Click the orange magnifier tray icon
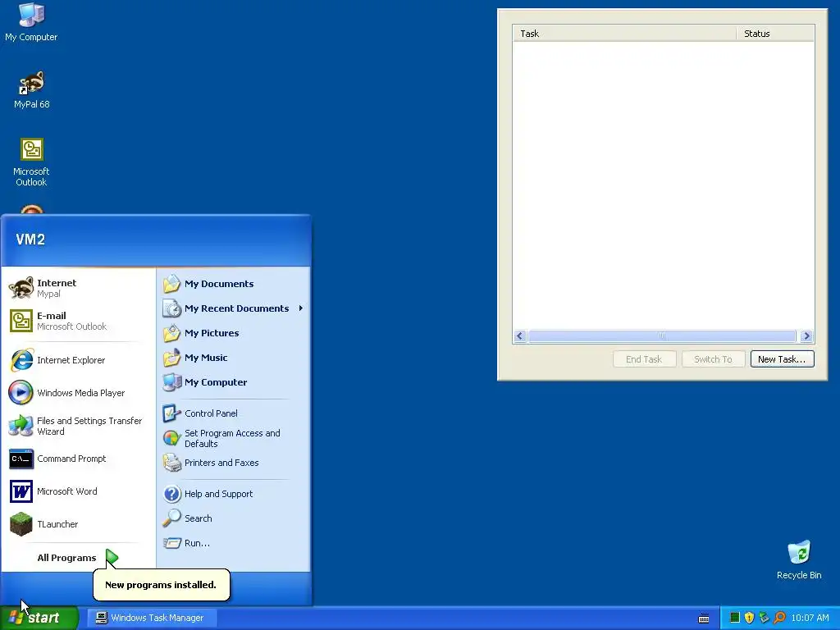Viewport: 840px width, 630px height. [779, 618]
